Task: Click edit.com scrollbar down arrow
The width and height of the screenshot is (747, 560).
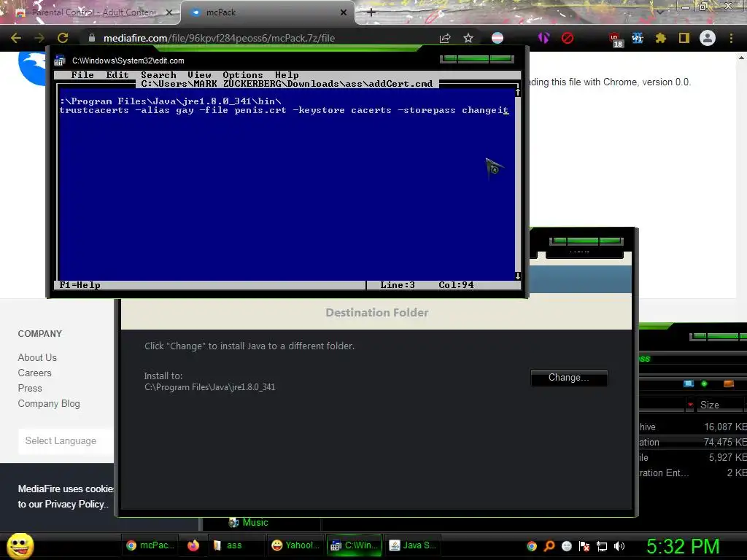Action: pos(518,276)
